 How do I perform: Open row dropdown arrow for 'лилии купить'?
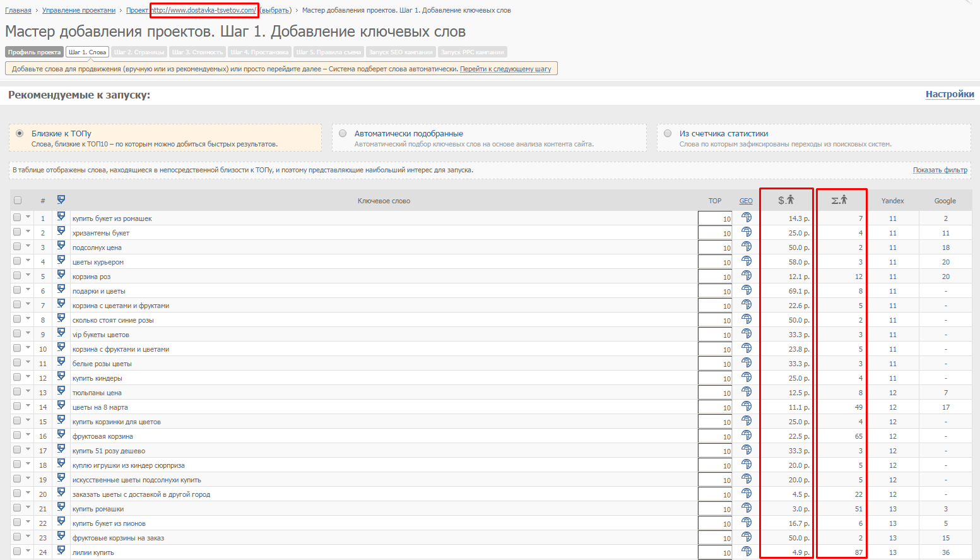28,551
